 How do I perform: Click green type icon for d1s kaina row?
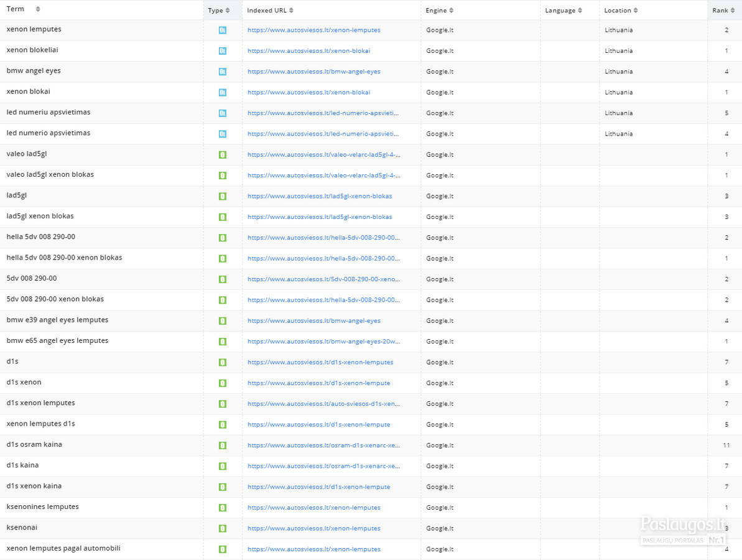(x=223, y=466)
